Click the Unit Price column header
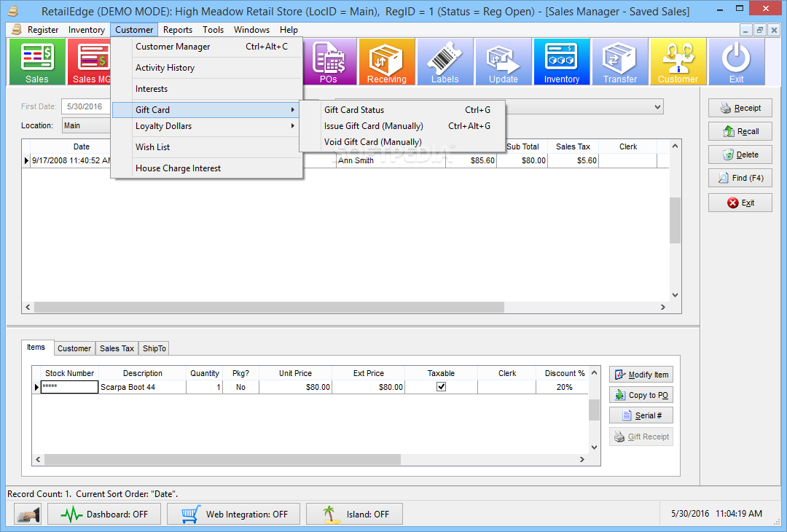 point(295,373)
